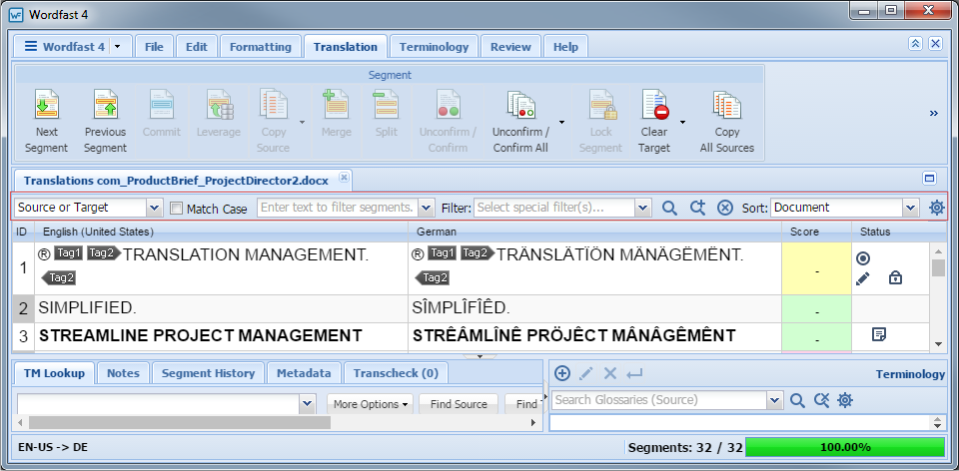Open Wordfast 4 menu dropdown arrow
This screenshot has width=959, height=471.
119,47
